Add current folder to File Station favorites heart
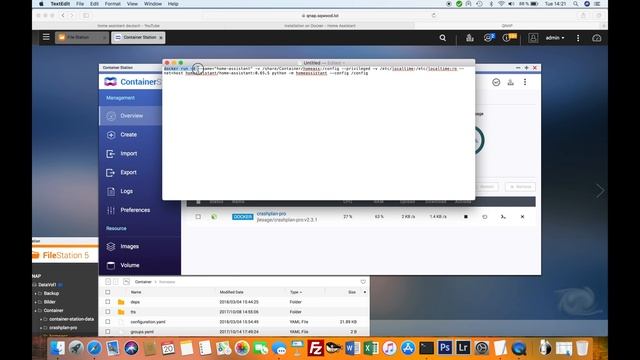Viewport: 640px width, 360px height. point(363,282)
